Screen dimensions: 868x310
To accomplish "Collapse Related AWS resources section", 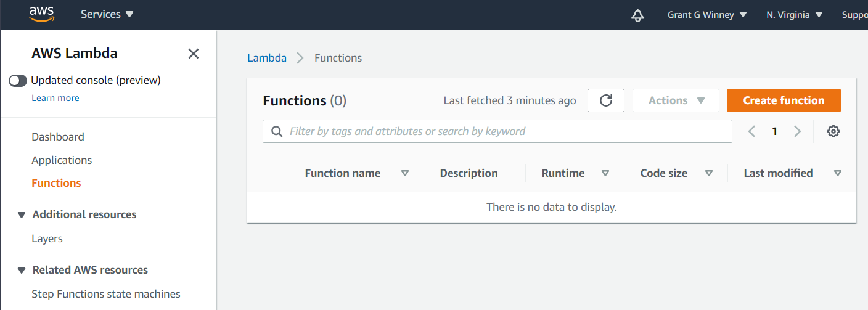I will point(22,271).
